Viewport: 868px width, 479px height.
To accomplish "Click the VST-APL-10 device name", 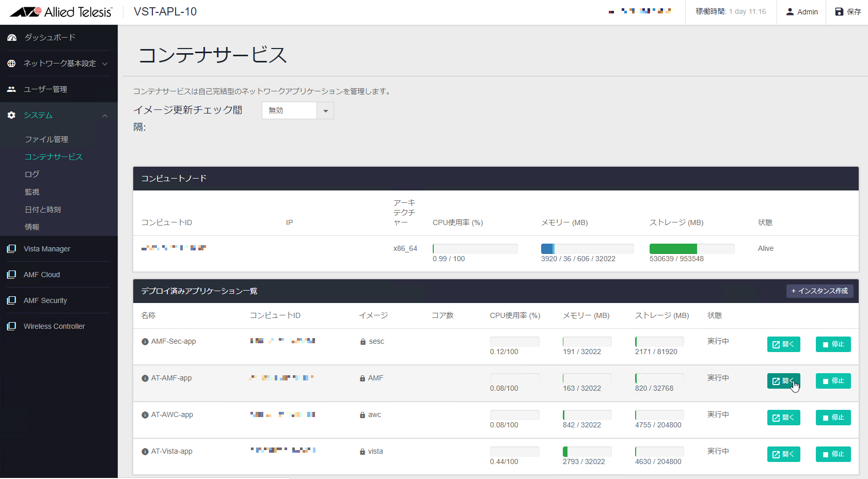I will (165, 12).
